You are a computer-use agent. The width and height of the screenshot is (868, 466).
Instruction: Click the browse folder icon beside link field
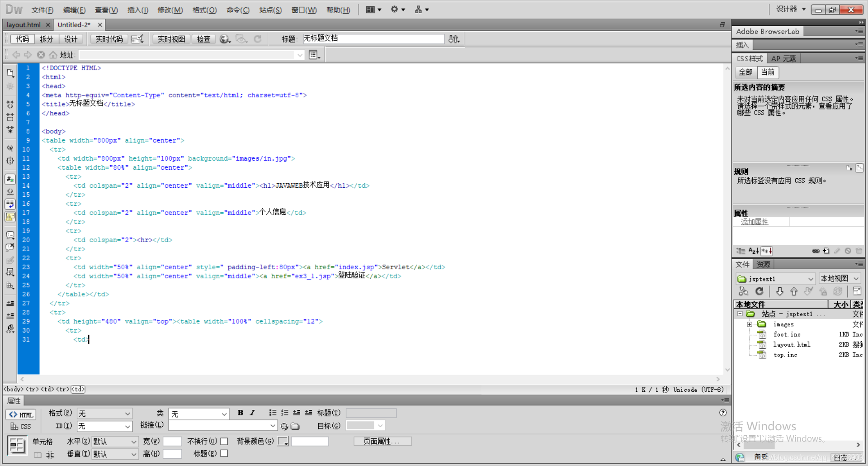click(x=295, y=426)
